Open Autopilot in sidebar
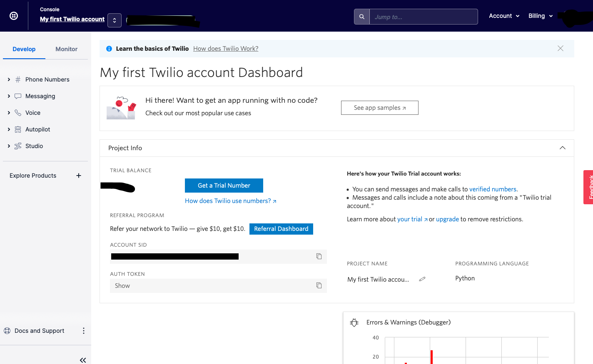The width and height of the screenshot is (593, 364). pos(38,129)
